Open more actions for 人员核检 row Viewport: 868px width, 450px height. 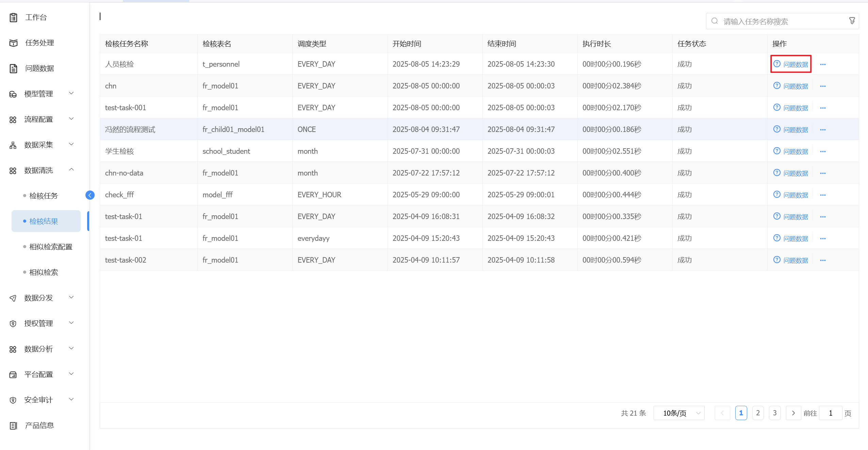[x=822, y=64]
